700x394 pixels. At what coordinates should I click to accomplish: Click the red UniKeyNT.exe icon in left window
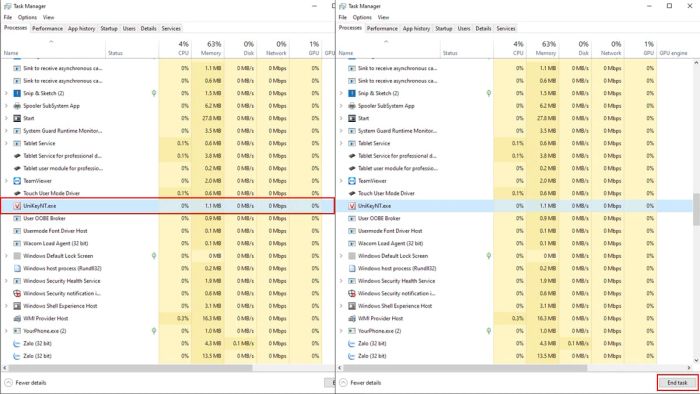click(x=17, y=206)
